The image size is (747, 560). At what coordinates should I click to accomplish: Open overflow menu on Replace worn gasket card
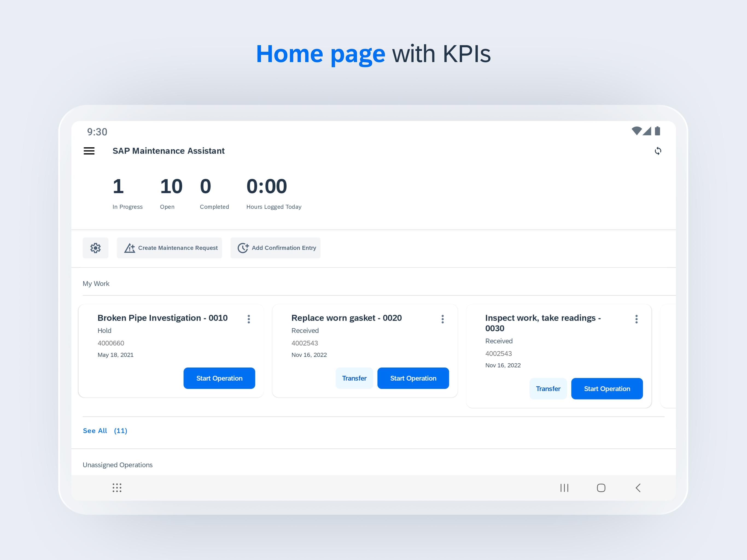point(442,319)
